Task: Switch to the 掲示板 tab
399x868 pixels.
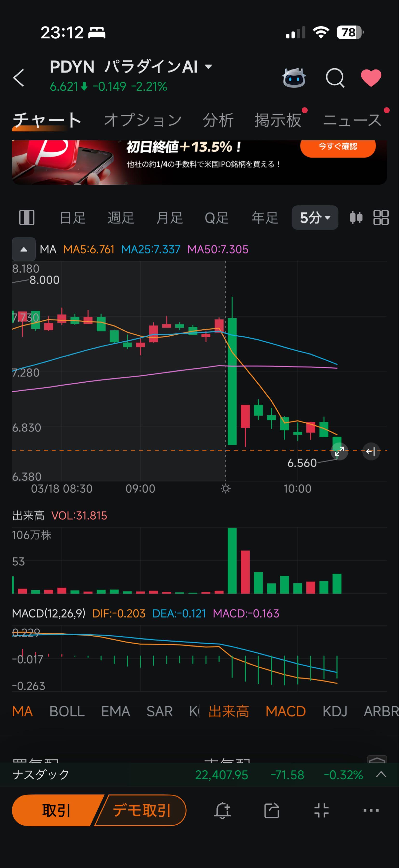Action: pos(278,120)
